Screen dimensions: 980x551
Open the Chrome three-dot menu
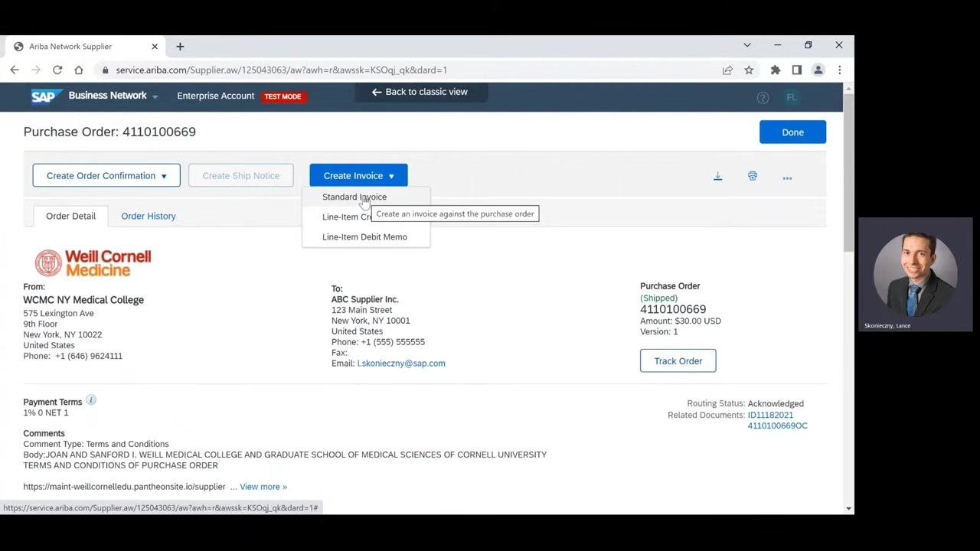pos(840,70)
